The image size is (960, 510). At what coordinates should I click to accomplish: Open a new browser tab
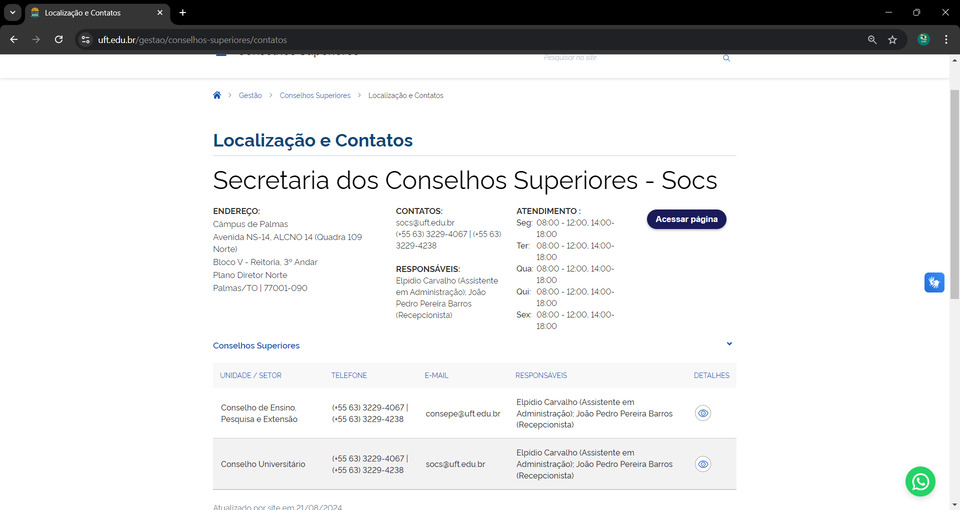coord(182,12)
